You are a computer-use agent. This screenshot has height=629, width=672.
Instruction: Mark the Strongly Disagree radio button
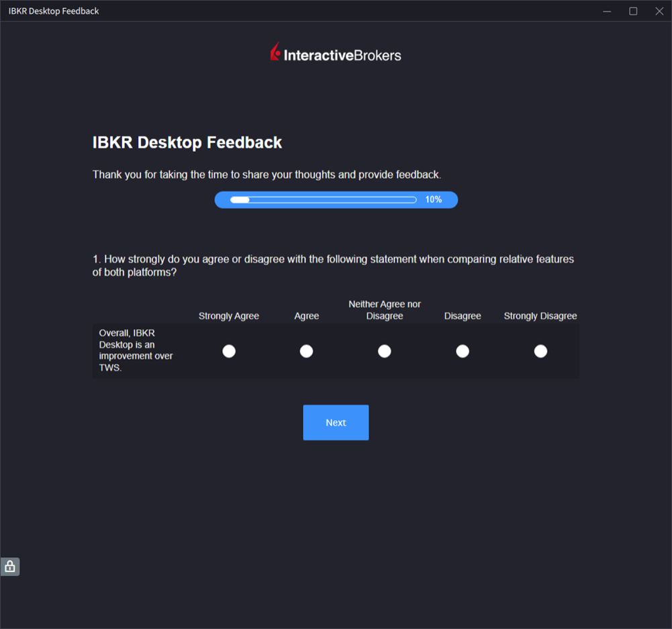pos(540,351)
